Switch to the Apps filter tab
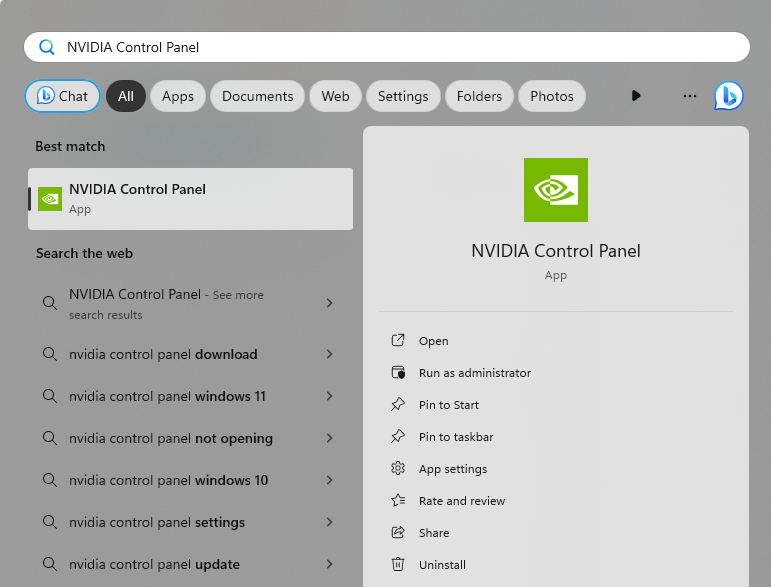The width and height of the screenshot is (771, 587). coord(178,96)
